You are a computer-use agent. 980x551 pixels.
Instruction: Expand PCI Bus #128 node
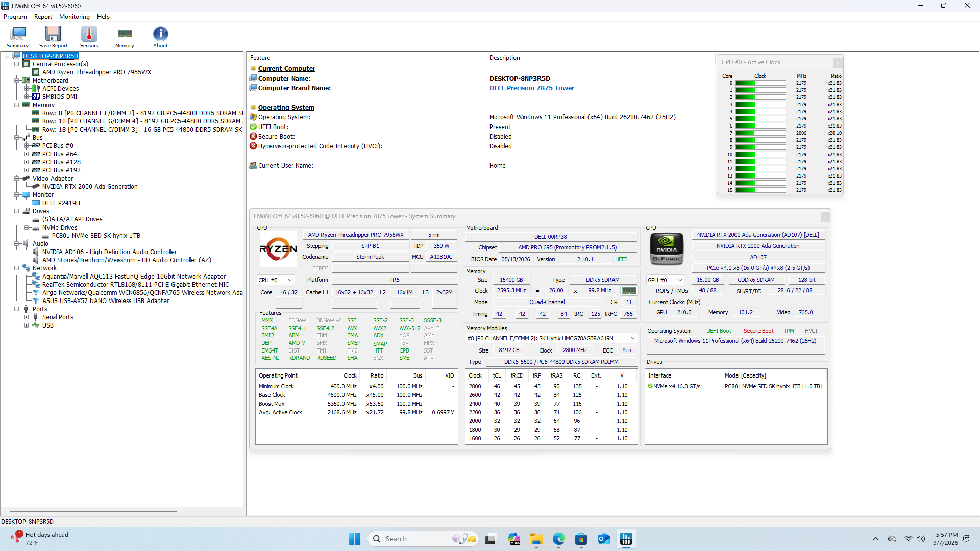coord(27,162)
